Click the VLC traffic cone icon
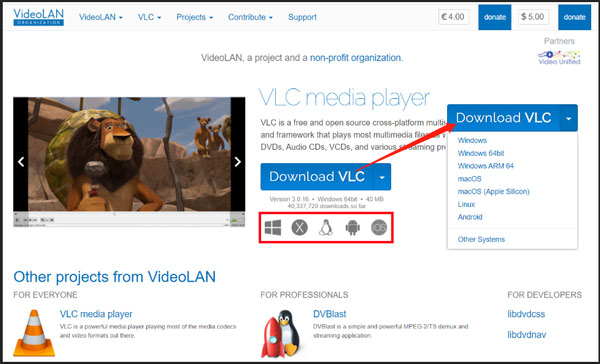The height and width of the screenshot is (364, 600). tap(34, 333)
